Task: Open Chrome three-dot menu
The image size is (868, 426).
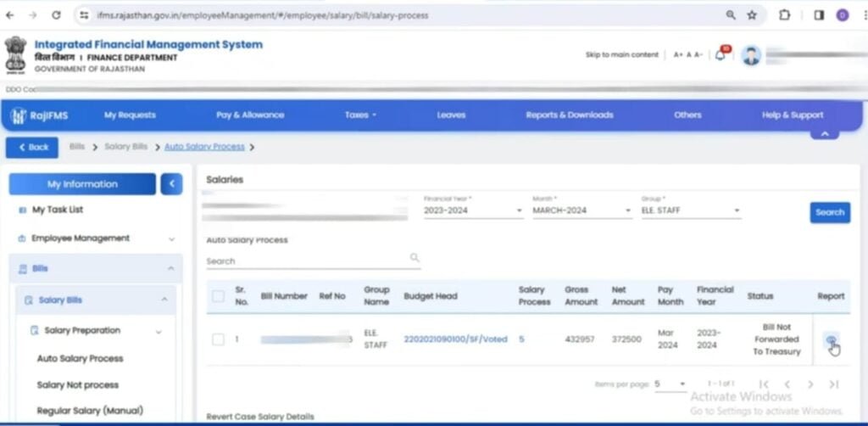Action: point(864,15)
